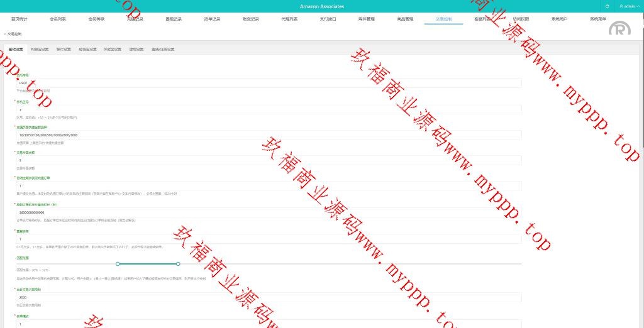Select the 体验金设置 tab
This screenshot has height=328, width=644.
click(x=112, y=49)
